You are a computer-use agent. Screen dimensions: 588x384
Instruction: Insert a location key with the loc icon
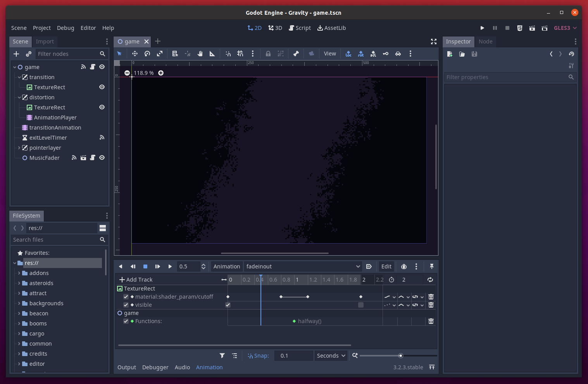[348, 54]
